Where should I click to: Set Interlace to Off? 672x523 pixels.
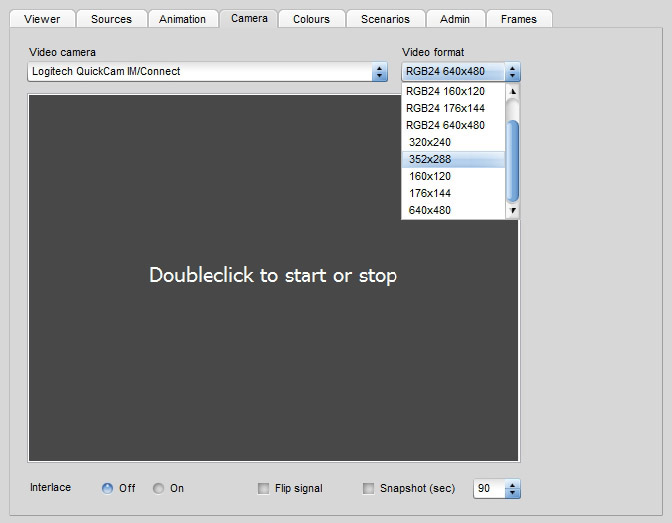(x=107, y=489)
